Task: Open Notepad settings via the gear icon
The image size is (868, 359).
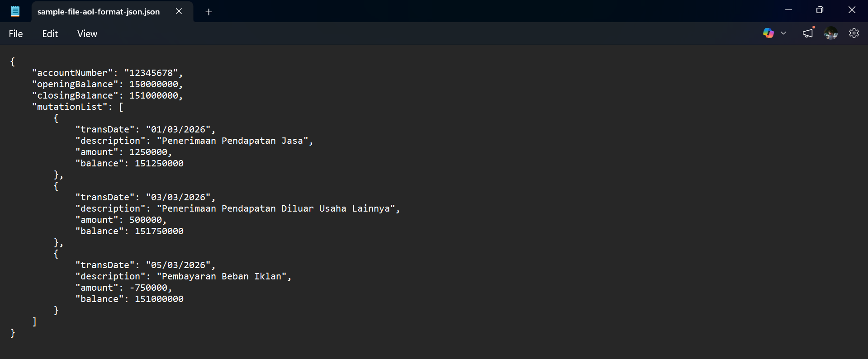Action: (854, 33)
